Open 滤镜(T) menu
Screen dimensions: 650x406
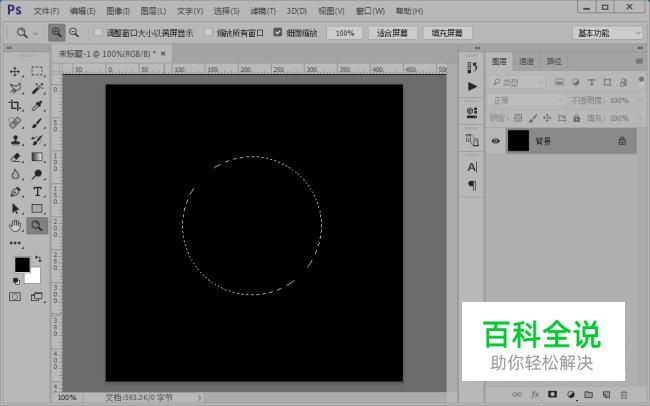(263, 11)
